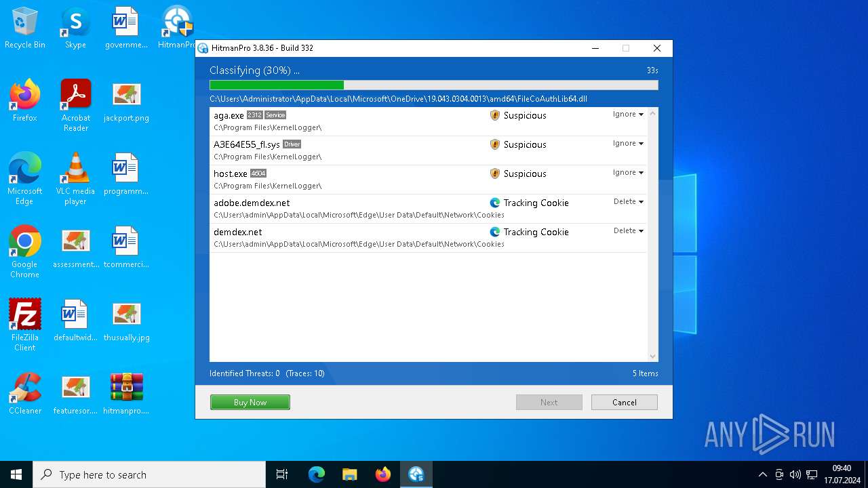This screenshot has width=868, height=488.
Task: Click the Driver tag on A3E64E55_fl.sys
Action: pyautogui.click(x=292, y=144)
